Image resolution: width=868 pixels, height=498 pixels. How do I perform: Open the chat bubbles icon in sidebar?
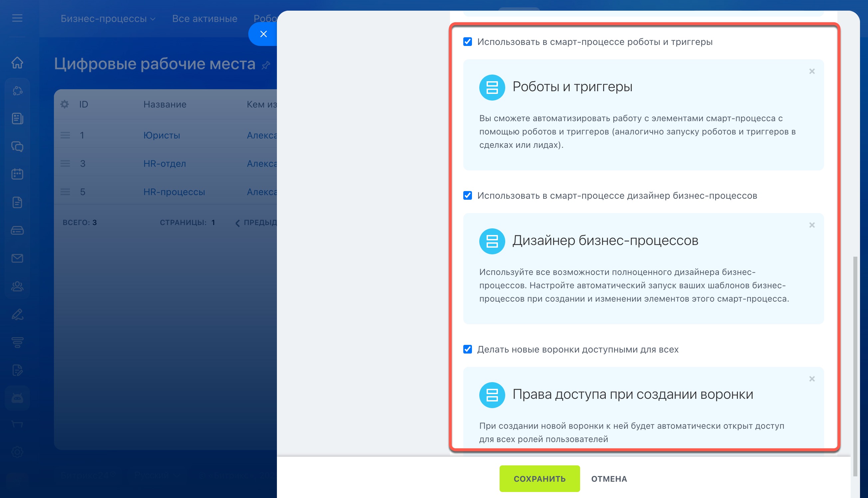click(x=17, y=146)
